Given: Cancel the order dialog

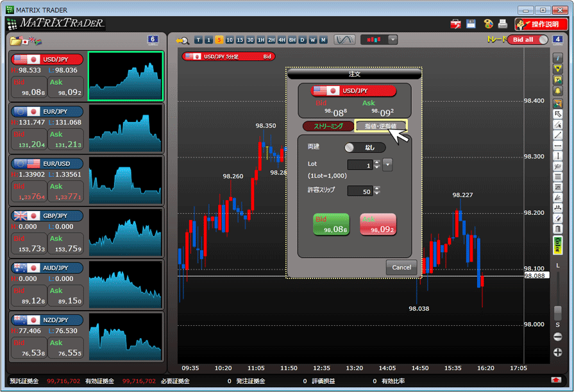Looking at the screenshot, I should tap(401, 267).
